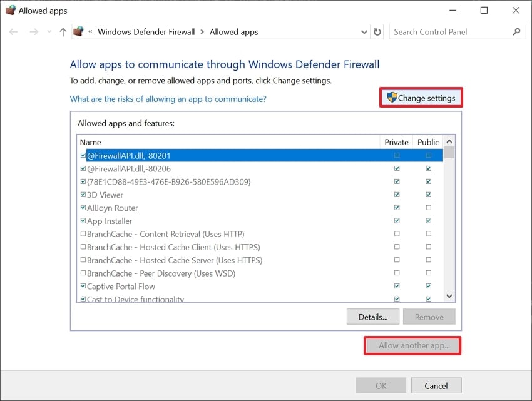Check BranchCache Hosted Cache Server Public checkbox
Image resolution: width=532 pixels, height=401 pixels.
pos(429,260)
